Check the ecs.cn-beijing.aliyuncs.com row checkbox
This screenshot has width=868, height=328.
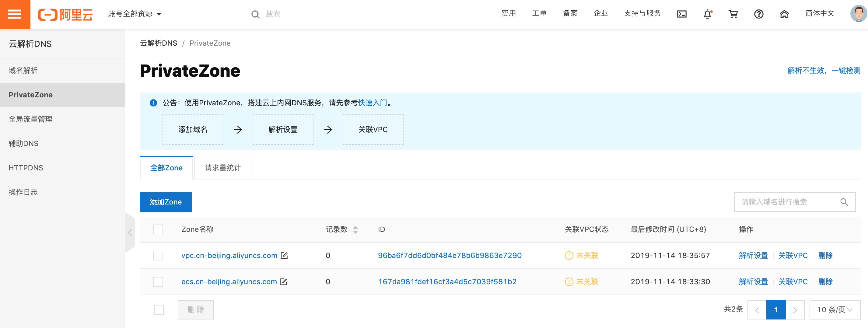click(x=158, y=282)
